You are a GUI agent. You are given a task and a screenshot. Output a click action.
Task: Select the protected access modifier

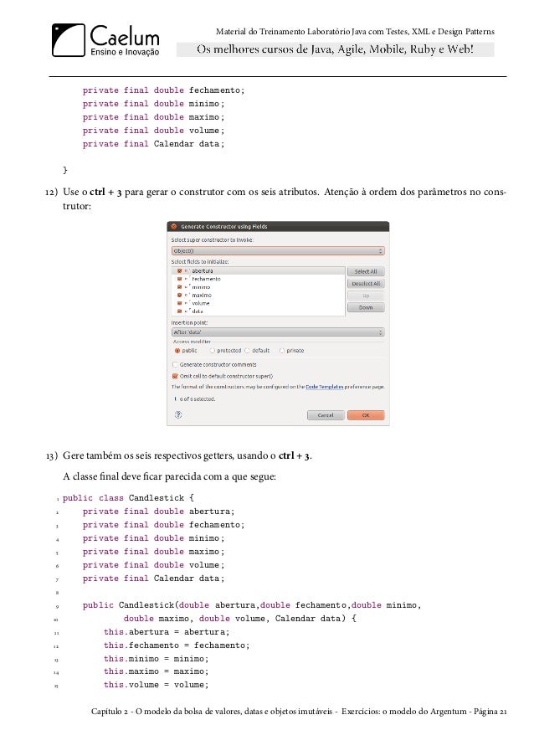point(212,351)
